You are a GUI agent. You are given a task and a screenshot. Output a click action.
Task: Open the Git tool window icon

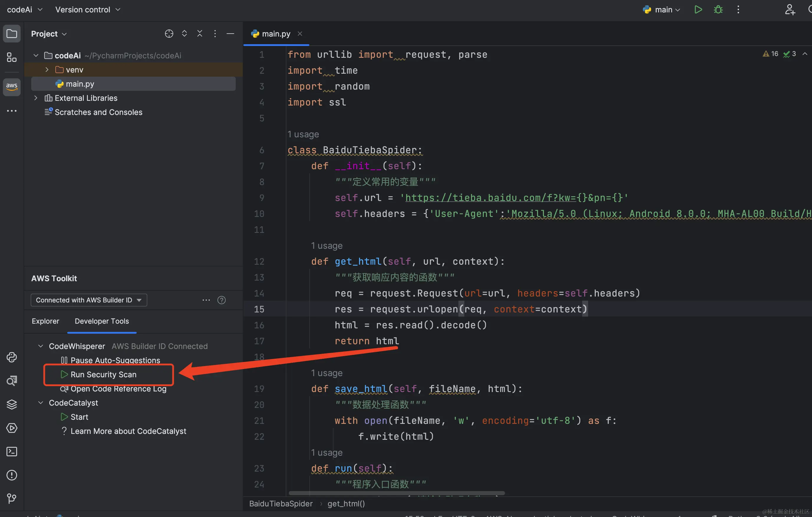point(11,498)
